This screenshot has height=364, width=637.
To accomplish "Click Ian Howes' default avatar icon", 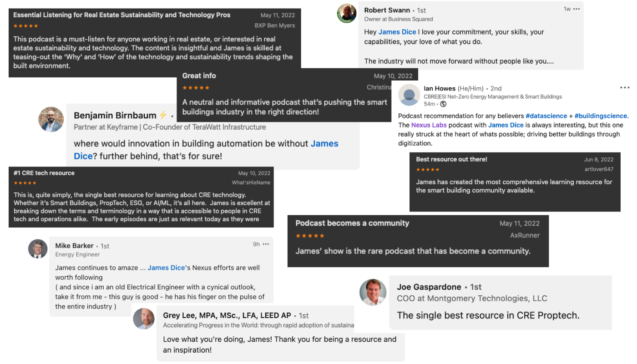I will [409, 95].
